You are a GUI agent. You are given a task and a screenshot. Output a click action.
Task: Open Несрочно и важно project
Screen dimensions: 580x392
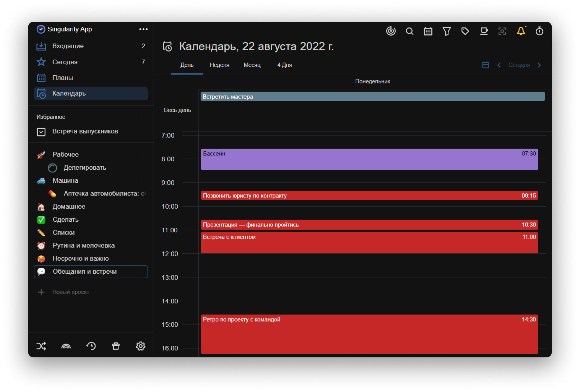91,259
